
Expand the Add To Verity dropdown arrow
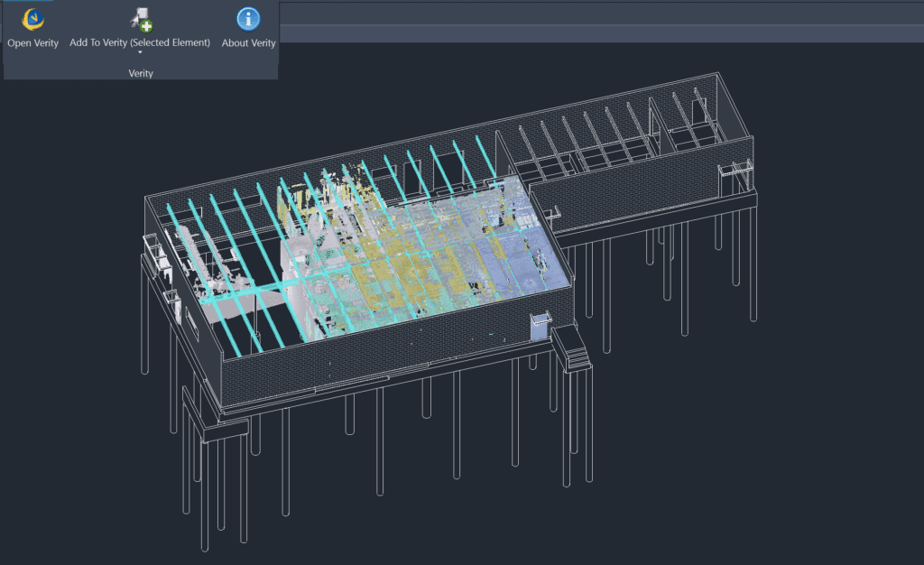pos(140,52)
